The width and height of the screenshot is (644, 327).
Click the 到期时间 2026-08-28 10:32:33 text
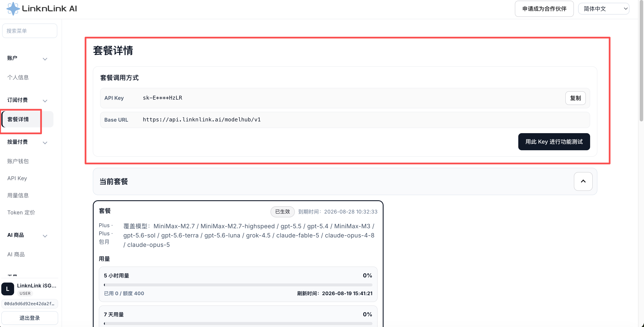[x=338, y=212]
